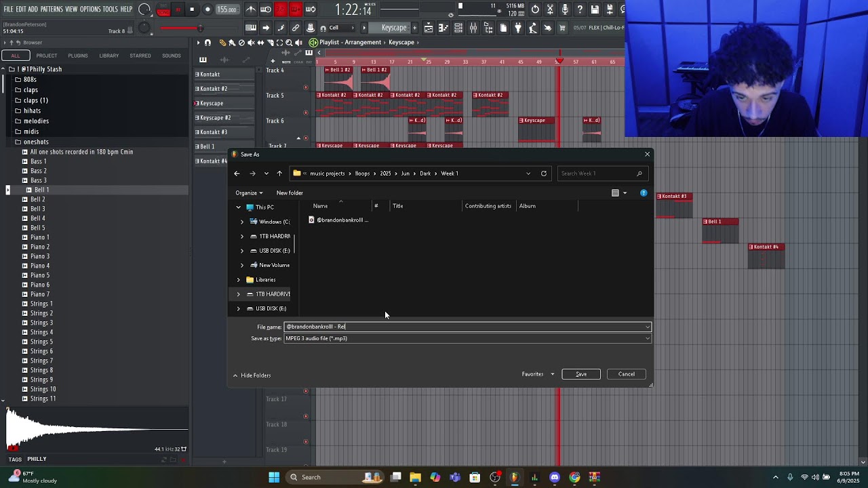Open the piano roll from the toolbar

[443, 28]
